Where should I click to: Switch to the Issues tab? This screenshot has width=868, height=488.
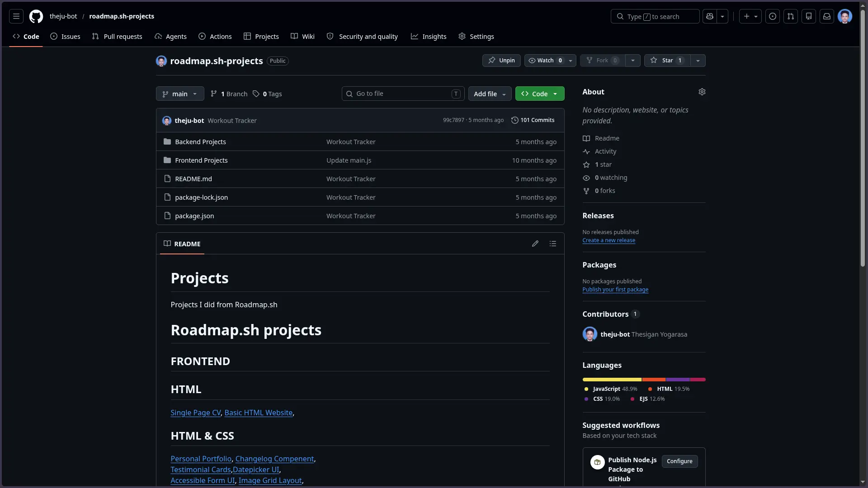[x=65, y=37]
